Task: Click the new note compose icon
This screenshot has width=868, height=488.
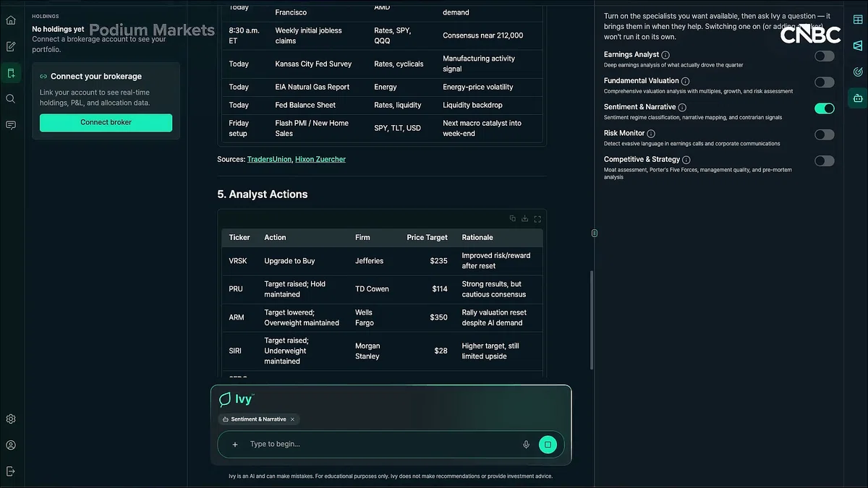Action: tap(11, 46)
